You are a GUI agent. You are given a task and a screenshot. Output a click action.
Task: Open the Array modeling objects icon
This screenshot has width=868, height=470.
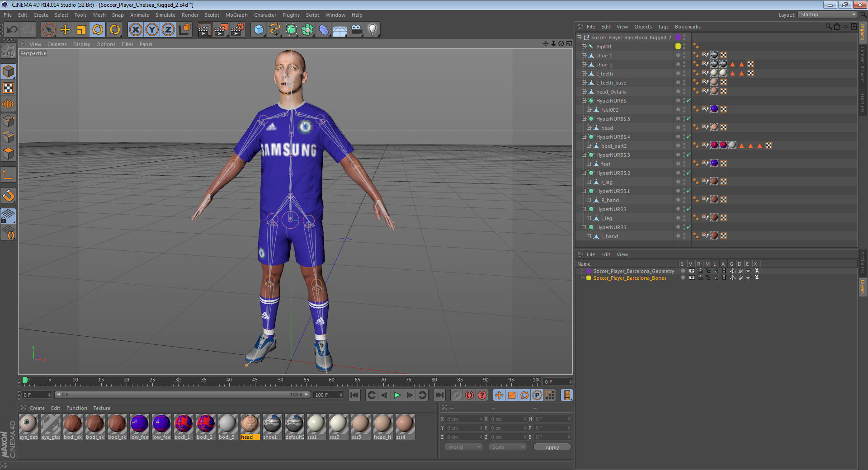307,30
